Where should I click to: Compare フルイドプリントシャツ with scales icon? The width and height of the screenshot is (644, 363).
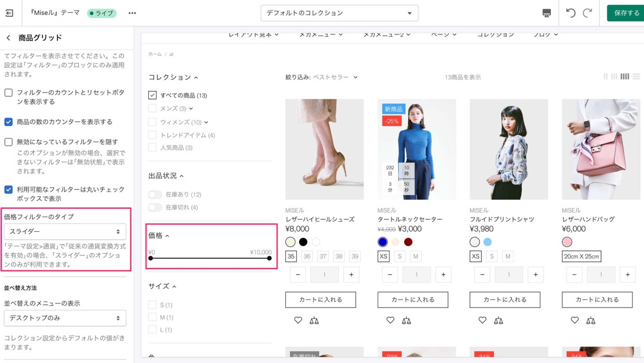point(498,320)
